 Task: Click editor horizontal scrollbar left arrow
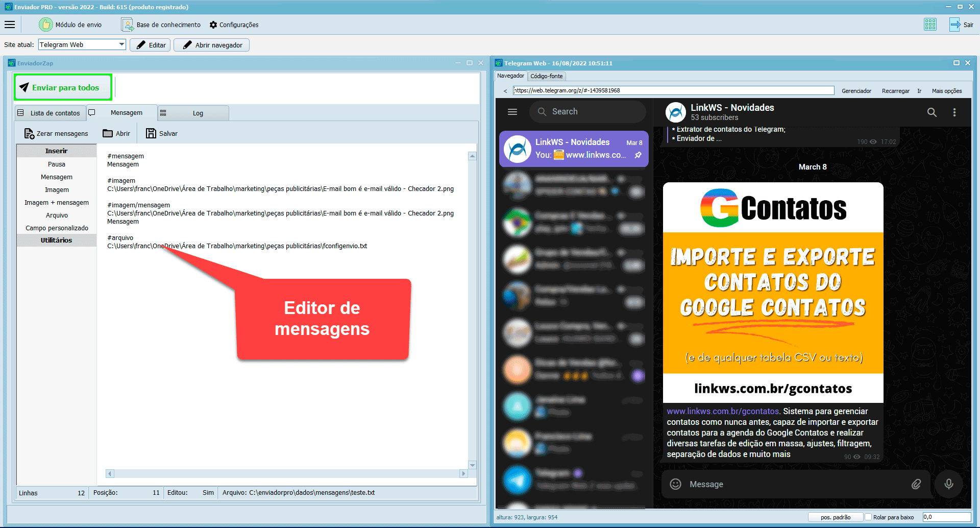tap(110, 473)
